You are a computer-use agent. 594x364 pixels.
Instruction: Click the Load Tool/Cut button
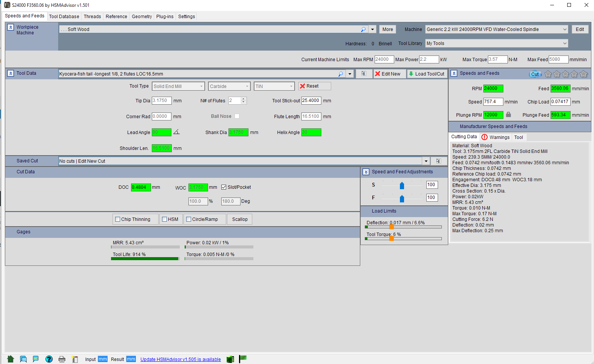click(x=427, y=74)
